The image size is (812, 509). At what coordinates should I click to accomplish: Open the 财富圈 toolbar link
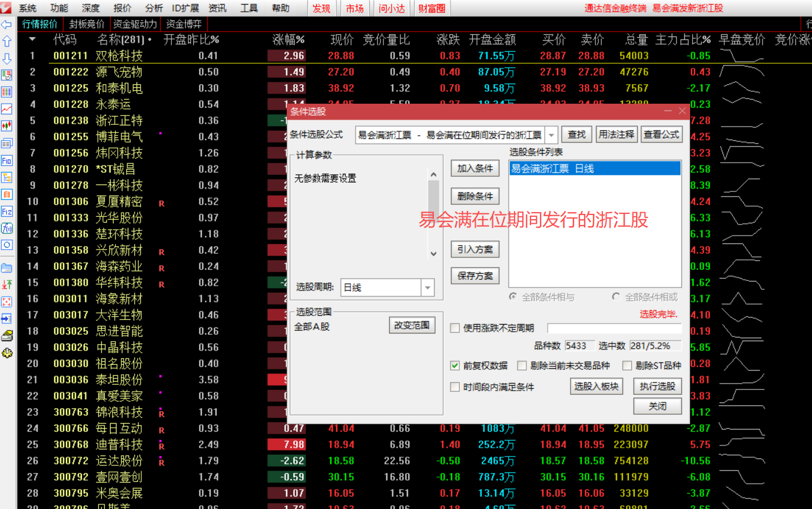[432, 8]
